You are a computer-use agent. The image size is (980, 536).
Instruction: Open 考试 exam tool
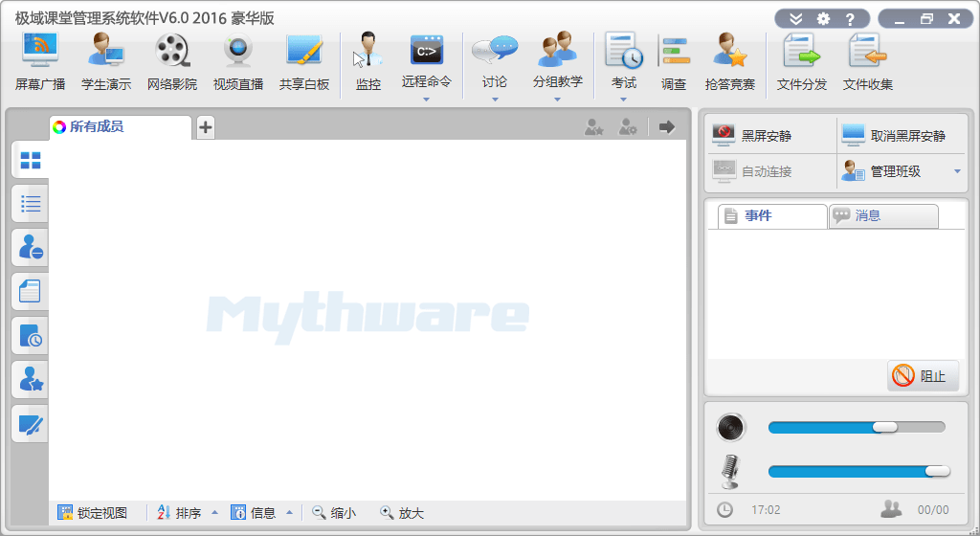(624, 60)
